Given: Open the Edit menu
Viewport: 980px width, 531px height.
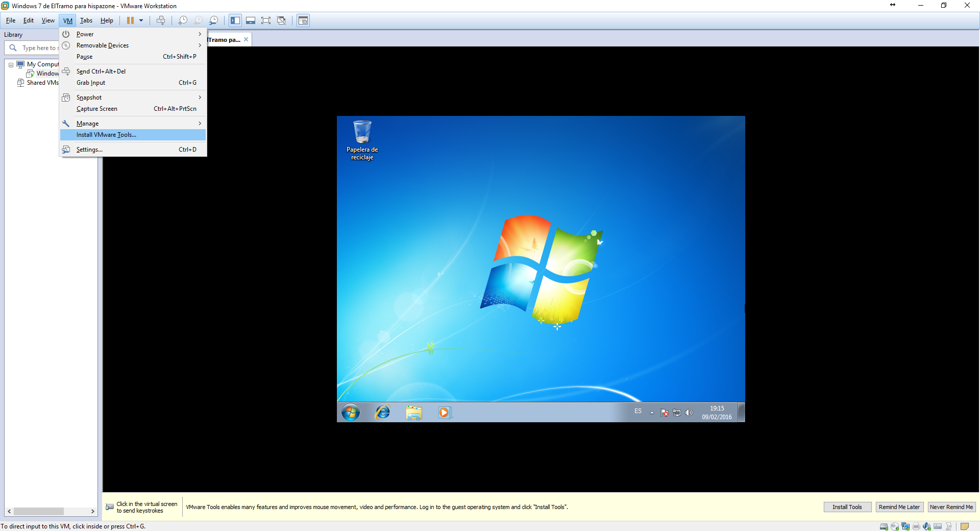Looking at the screenshot, I should tap(29, 20).
